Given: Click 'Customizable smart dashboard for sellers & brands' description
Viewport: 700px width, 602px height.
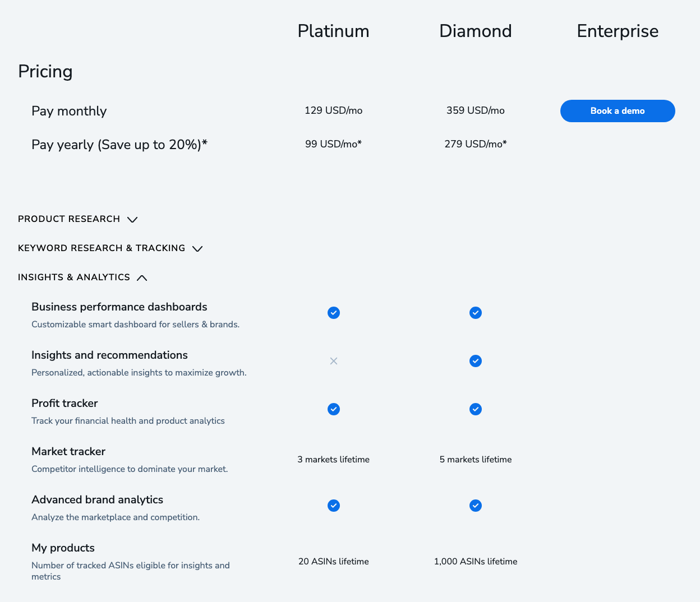Looking at the screenshot, I should point(136,325).
